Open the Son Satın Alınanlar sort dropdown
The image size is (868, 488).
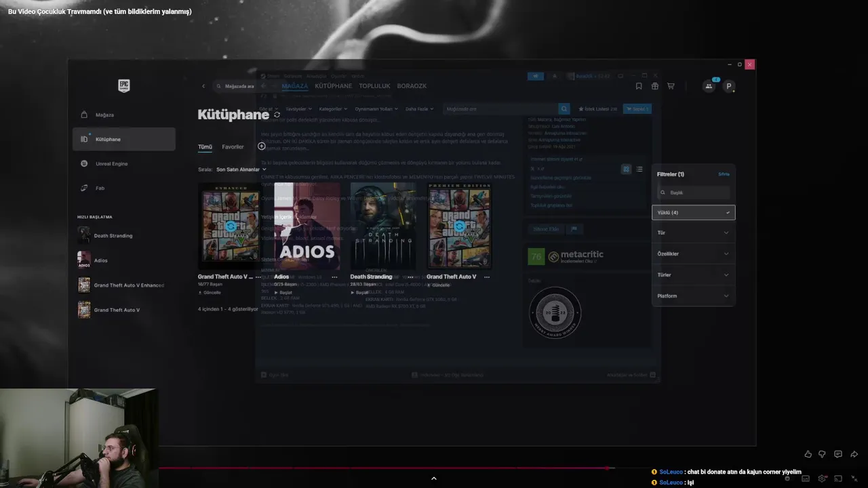241,169
